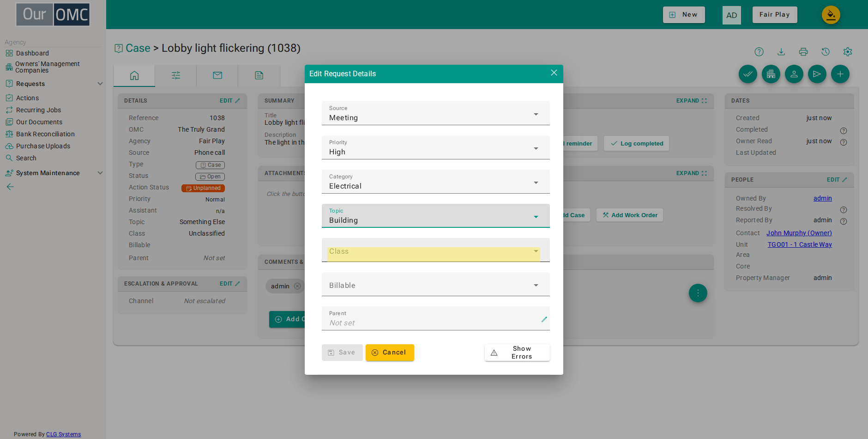The height and width of the screenshot is (439, 868).
Task: Print the case using printer icon
Action: click(x=803, y=52)
